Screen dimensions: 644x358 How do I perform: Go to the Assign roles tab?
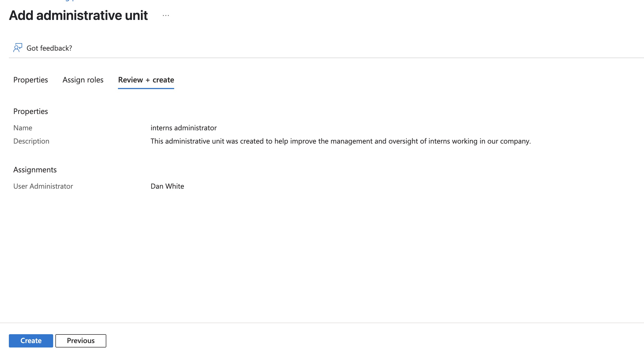pos(83,80)
